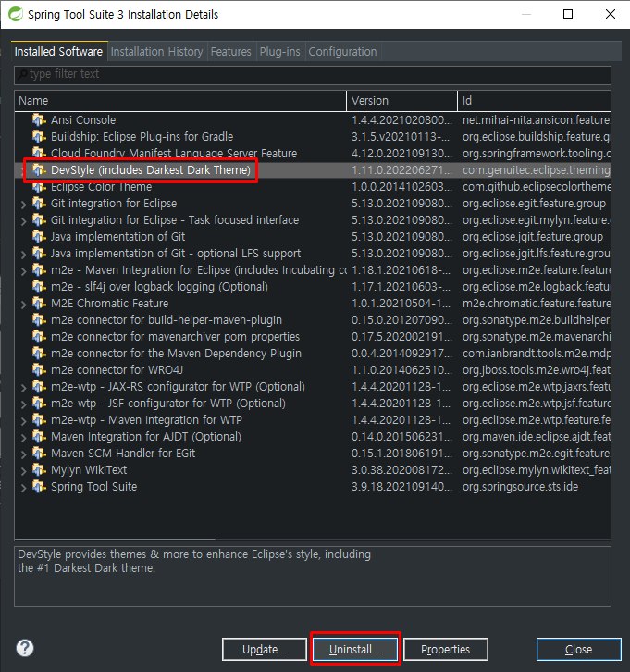Screen dimensions: 630x672
Task: Click the m2e Maven Integration for Eclipse icon
Action: click(x=39, y=270)
